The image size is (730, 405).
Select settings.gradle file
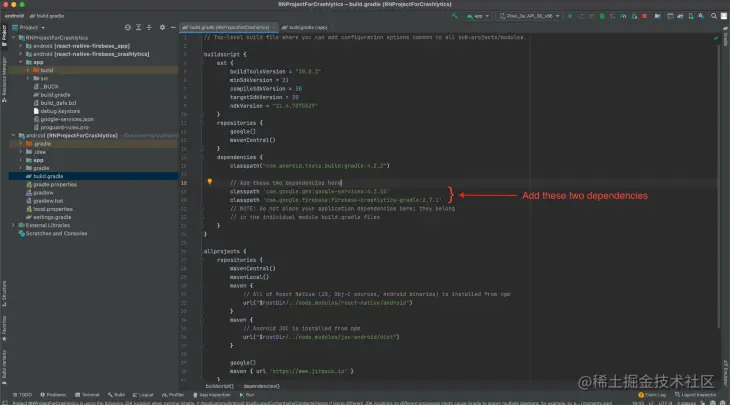point(48,217)
